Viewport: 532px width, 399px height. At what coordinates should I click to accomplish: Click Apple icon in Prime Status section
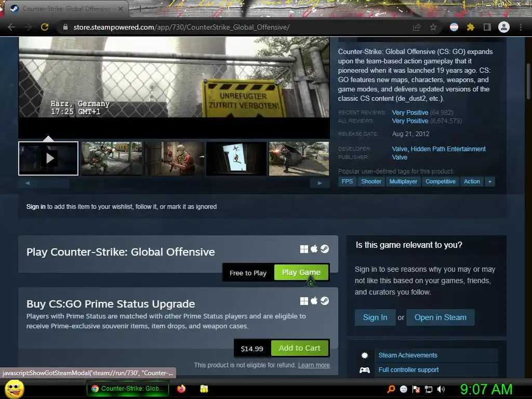(314, 301)
